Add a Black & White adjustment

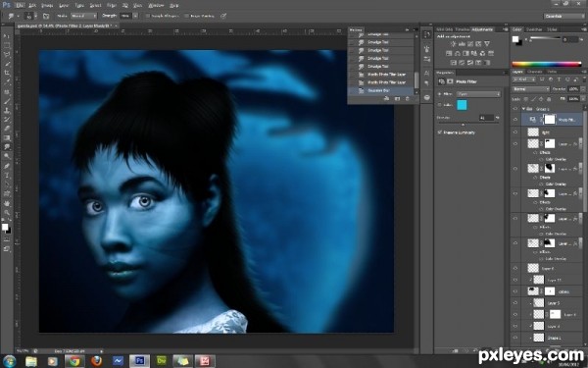(465, 53)
